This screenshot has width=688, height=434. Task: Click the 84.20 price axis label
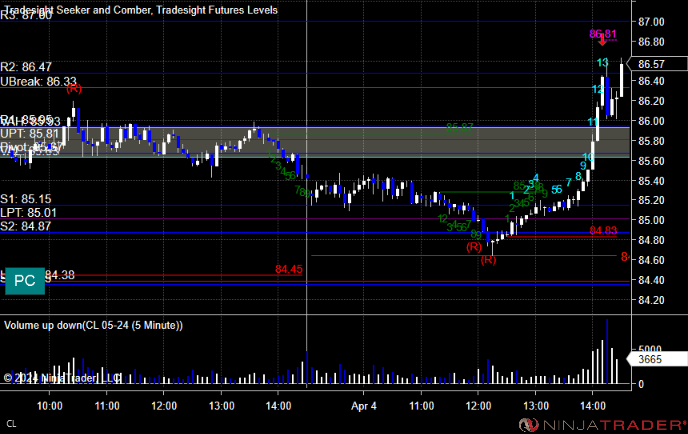(651, 300)
